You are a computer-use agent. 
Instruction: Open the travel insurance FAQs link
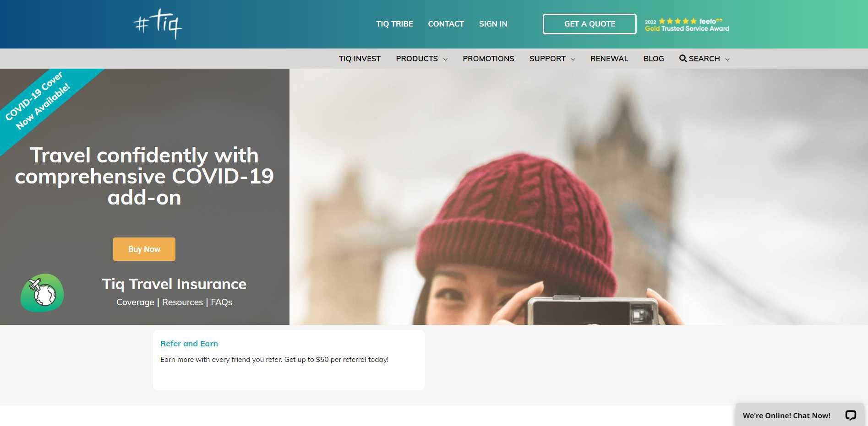click(x=221, y=302)
